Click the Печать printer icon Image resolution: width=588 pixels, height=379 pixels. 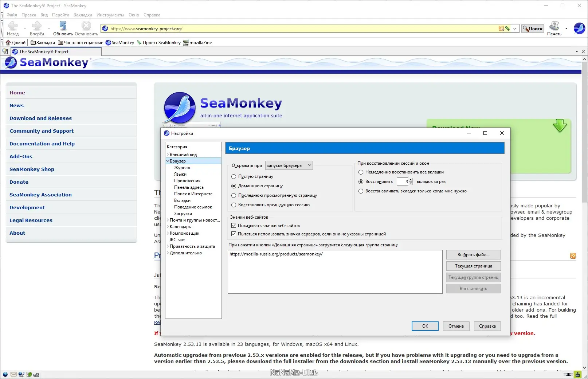(554, 26)
